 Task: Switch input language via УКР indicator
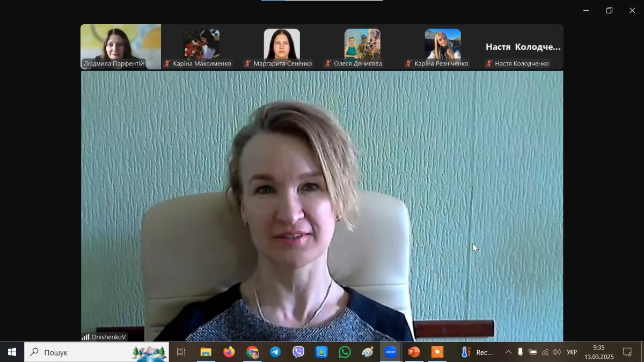(x=572, y=352)
